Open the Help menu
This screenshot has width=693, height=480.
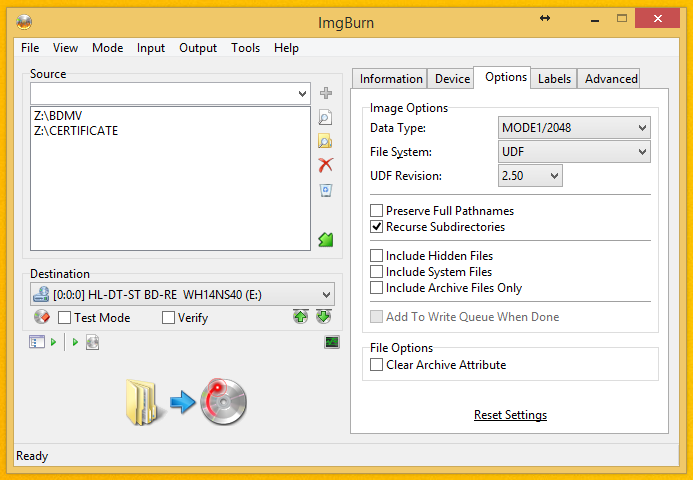click(x=286, y=48)
